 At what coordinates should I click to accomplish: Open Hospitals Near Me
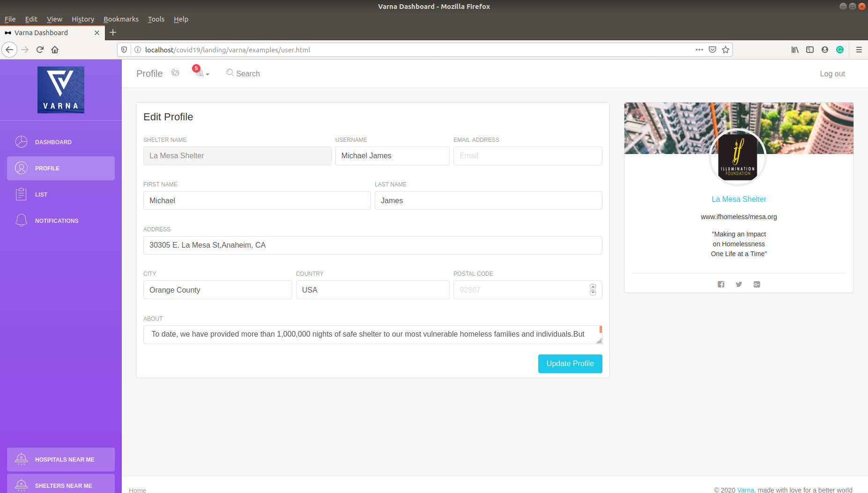pyautogui.click(x=61, y=459)
